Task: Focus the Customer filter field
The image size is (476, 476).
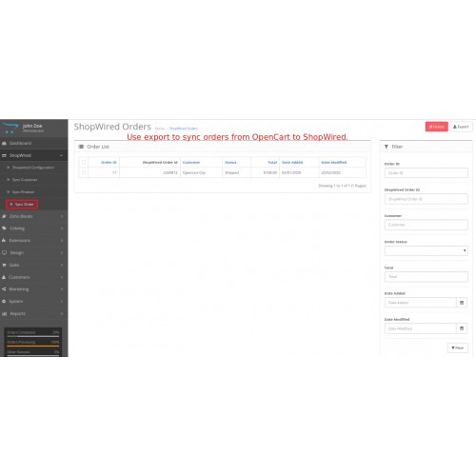Action: 426,225
